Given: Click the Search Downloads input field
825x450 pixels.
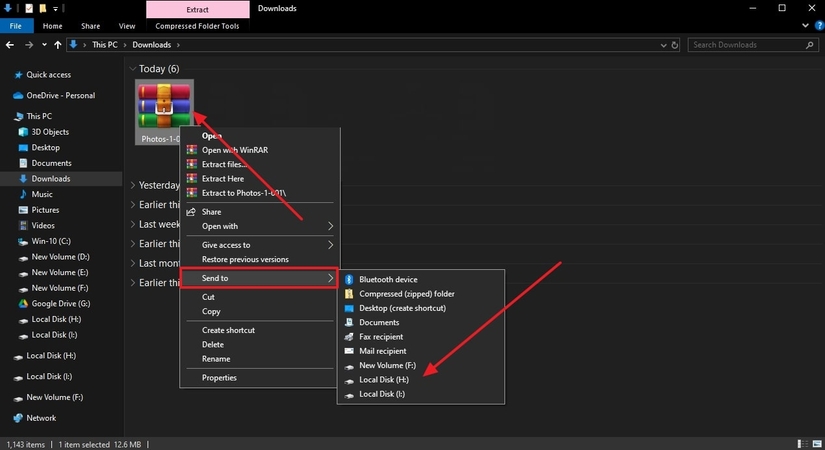Looking at the screenshot, I should coord(750,45).
